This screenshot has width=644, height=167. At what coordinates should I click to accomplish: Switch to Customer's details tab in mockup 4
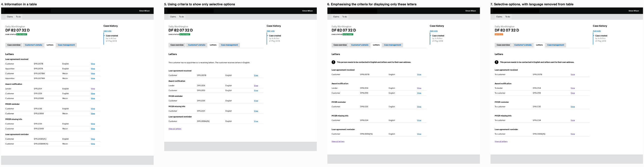33,45
